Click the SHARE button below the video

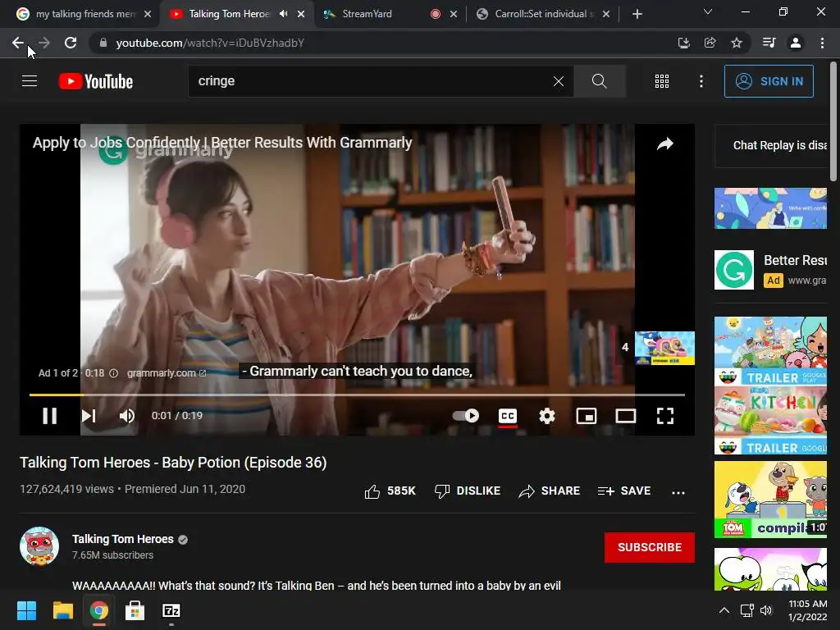point(550,491)
